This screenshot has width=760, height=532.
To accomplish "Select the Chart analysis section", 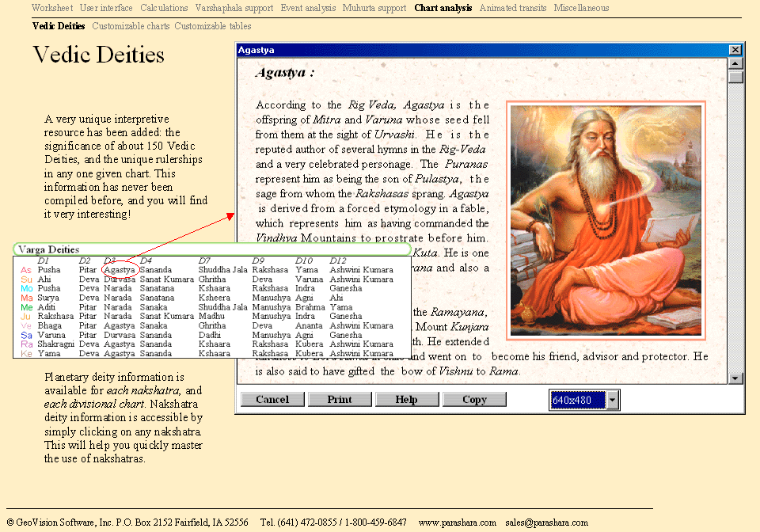I will [x=443, y=8].
